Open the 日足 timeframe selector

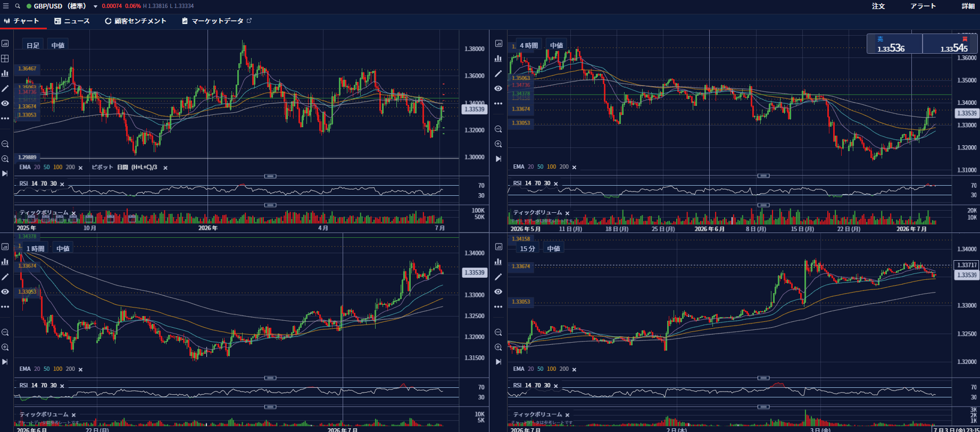[x=33, y=45]
